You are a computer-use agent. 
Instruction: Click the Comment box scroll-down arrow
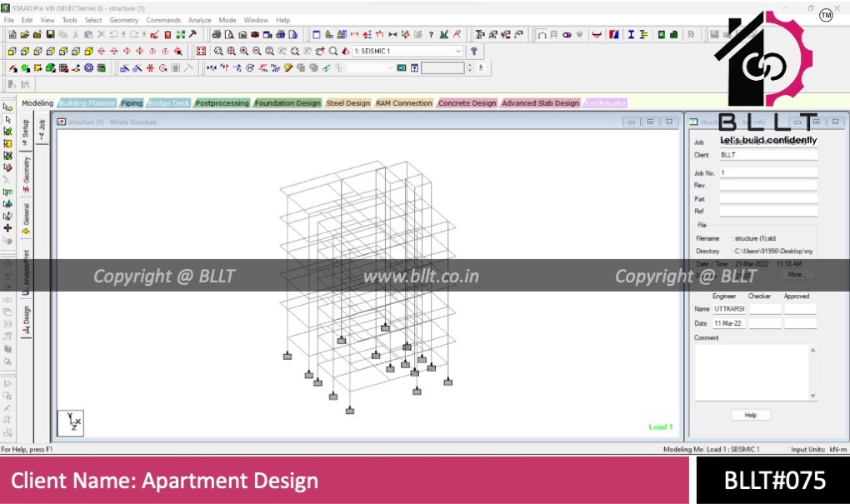click(x=812, y=396)
